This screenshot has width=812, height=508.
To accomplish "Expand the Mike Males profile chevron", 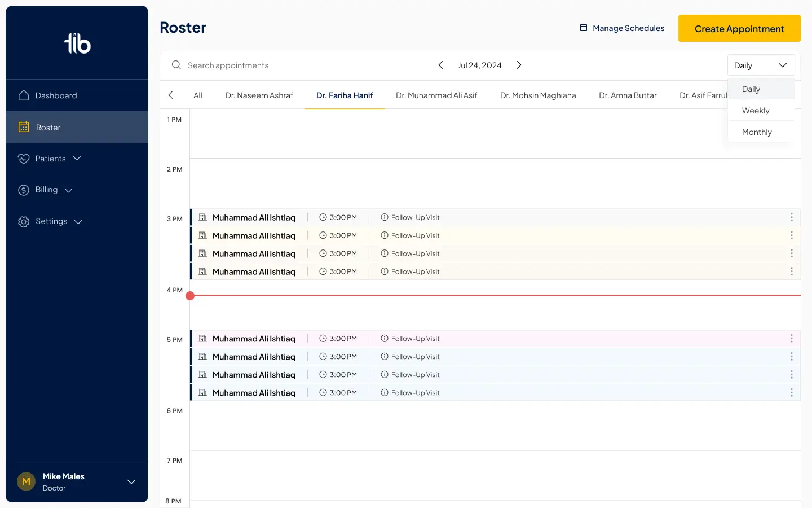I will (x=131, y=481).
